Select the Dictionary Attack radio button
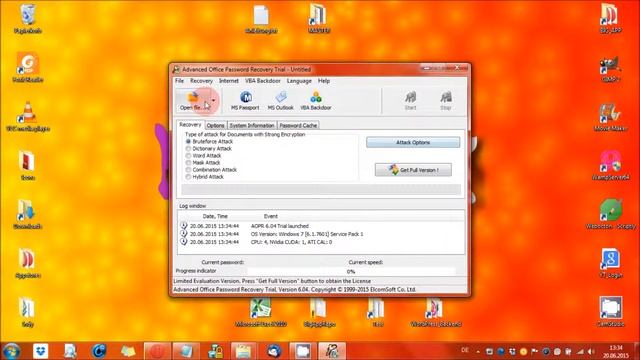 tap(188, 149)
